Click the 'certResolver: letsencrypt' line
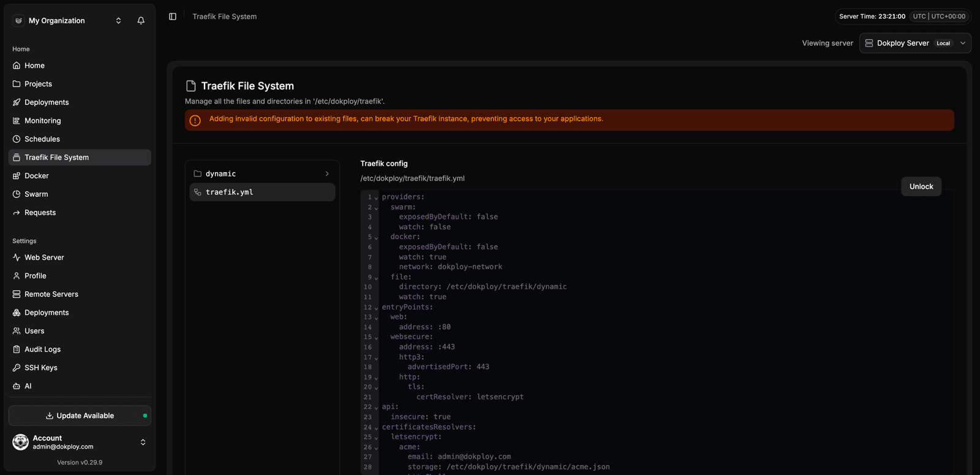 point(470,397)
